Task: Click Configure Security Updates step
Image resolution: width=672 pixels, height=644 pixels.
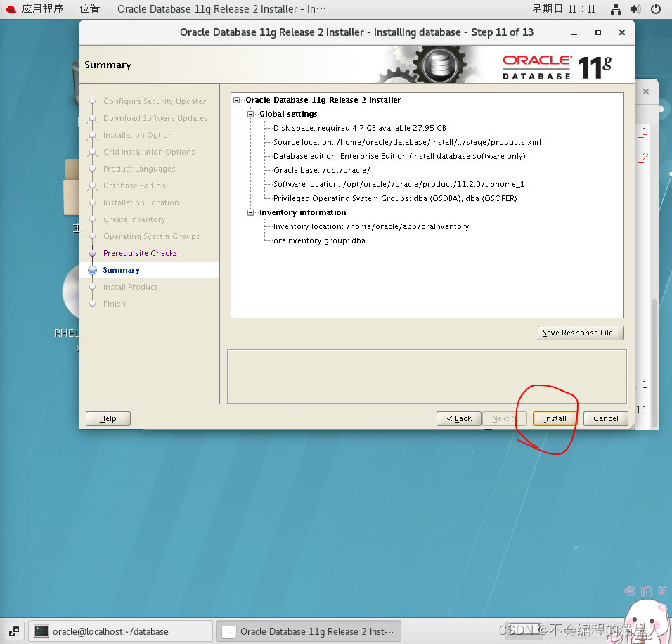Action: click(x=155, y=101)
